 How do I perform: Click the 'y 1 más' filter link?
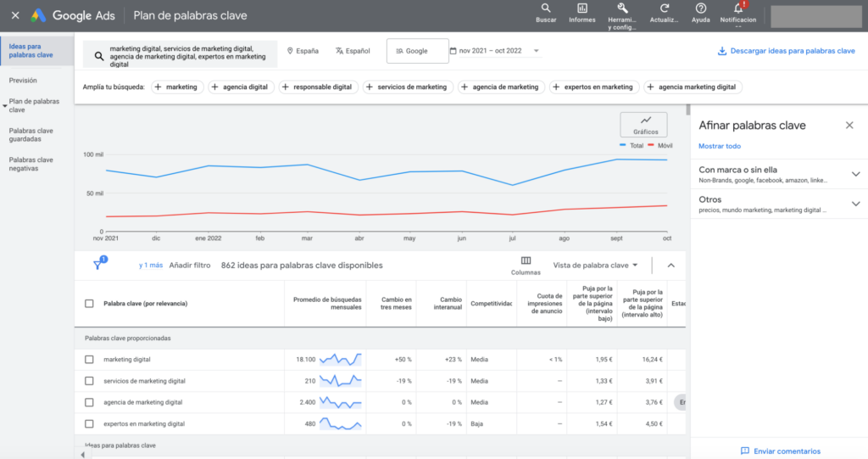151,266
